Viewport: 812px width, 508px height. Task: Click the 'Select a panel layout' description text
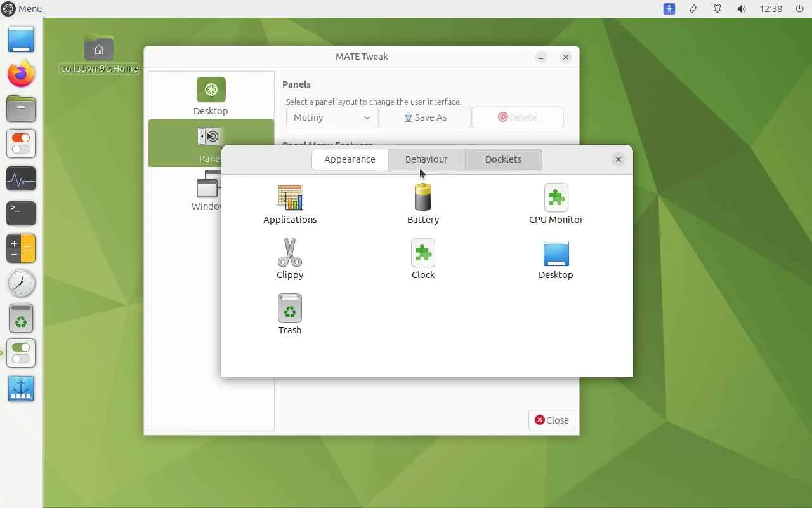point(374,102)
